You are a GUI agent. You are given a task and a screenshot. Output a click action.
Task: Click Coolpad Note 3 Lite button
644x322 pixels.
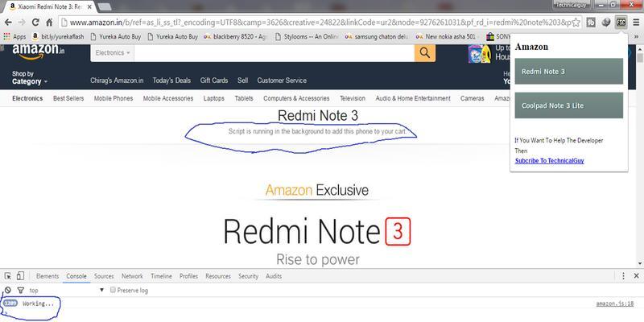(569, 105)
